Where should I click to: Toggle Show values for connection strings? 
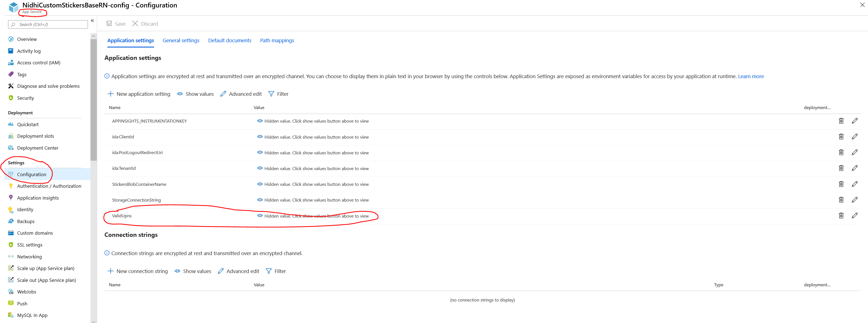pos(193,271)
